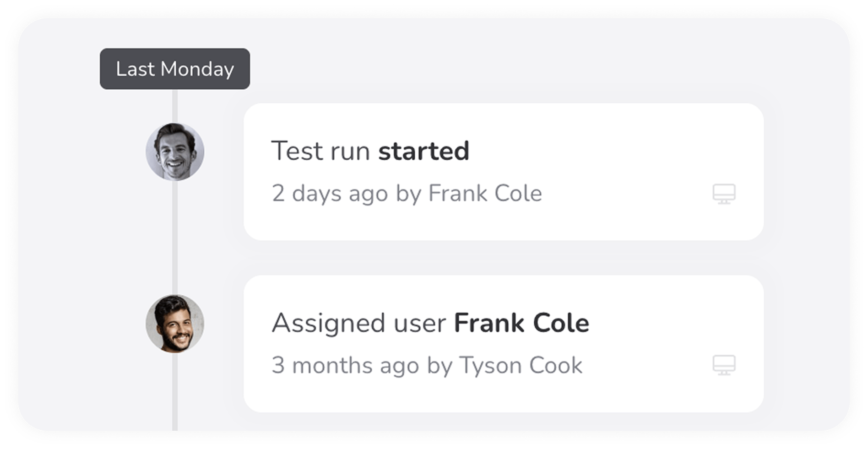
Task: Open the Frank Cole user link
Action: [x=521, y=322]
